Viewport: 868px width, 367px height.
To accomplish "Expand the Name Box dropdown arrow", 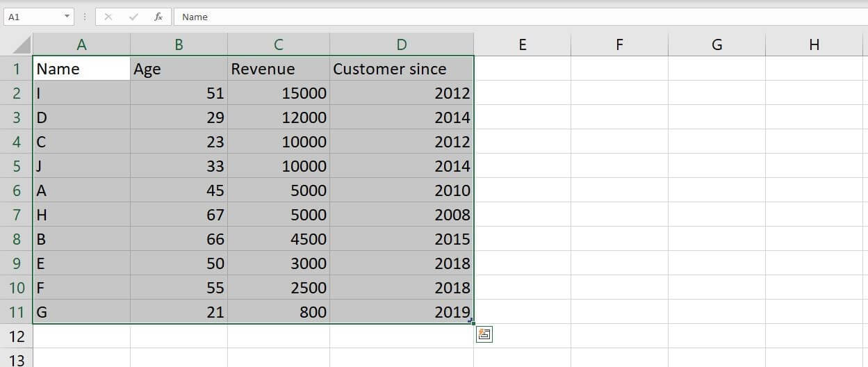I will tap(67, 17).
